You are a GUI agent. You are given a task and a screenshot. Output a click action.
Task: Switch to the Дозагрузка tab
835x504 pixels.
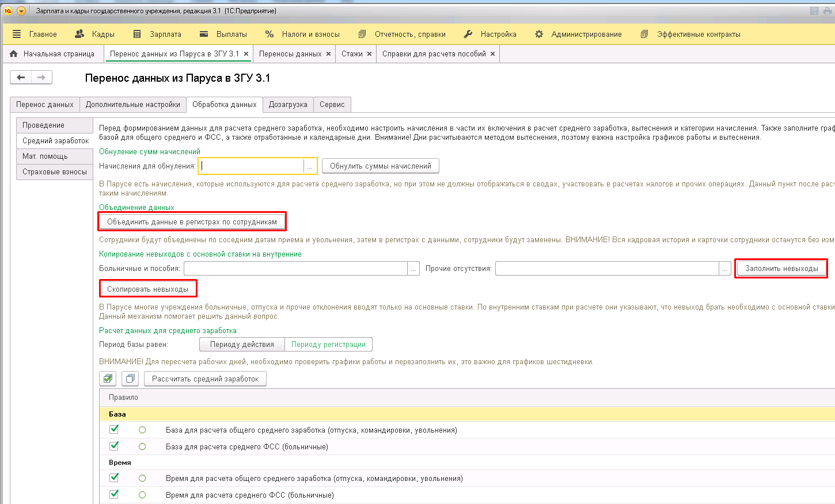pyautogui.click(x=288, y=104)
